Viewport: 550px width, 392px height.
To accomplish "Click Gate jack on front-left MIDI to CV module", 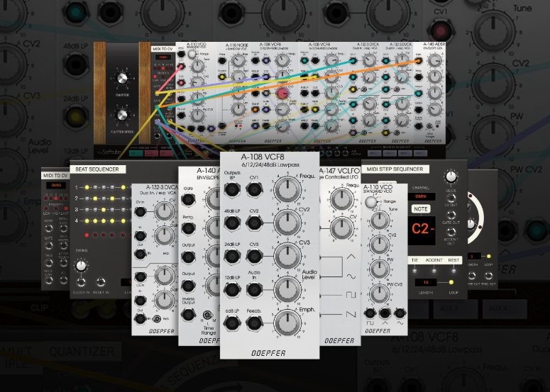I will pyautogui.click(x=49, y=245).
